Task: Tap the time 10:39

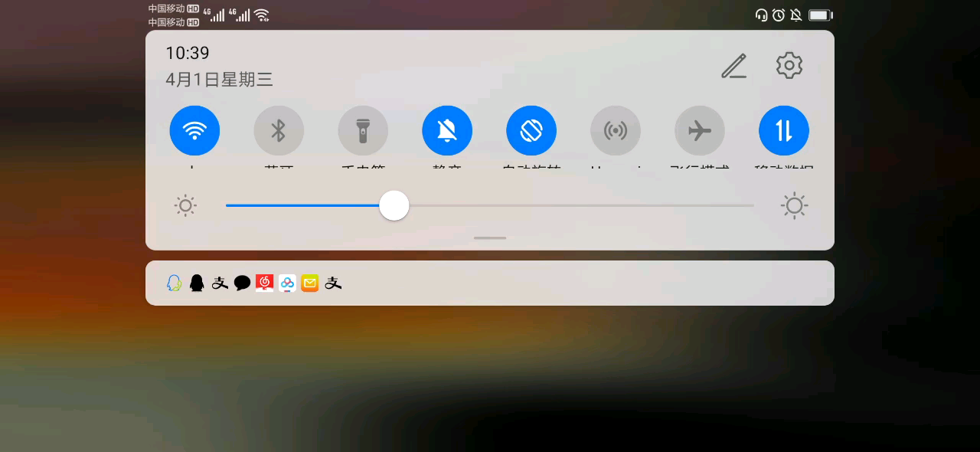Action: 188,53
